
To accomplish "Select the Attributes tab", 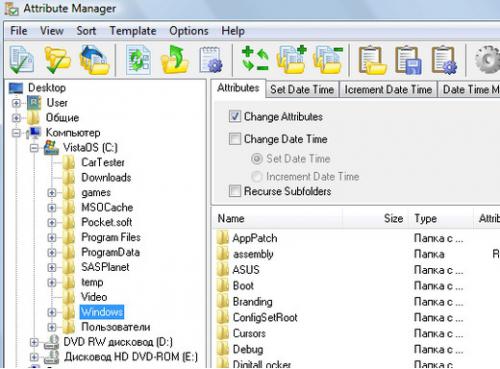I will click(x=238, y=88).
